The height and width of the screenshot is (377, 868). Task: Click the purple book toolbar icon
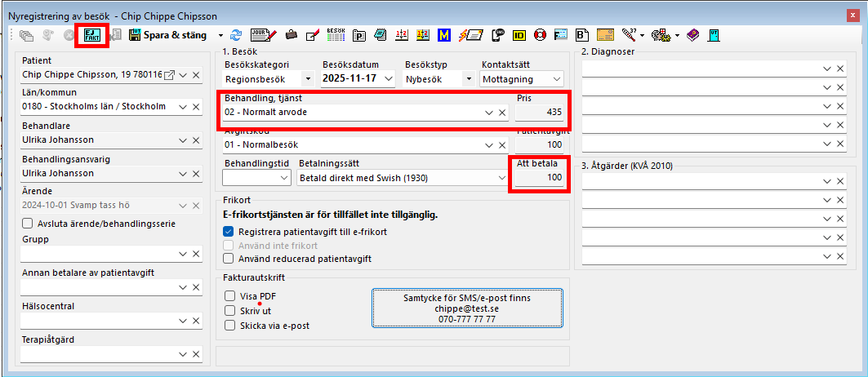pyautogui.click(x=692, y=35)
